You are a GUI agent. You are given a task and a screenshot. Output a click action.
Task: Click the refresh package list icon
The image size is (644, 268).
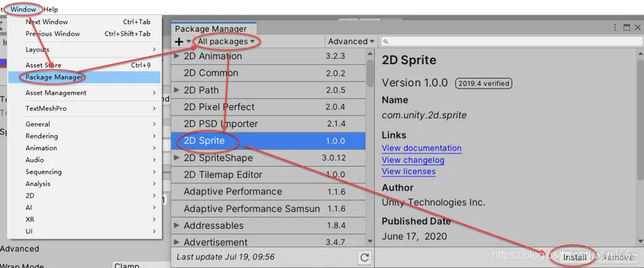click(365, 257)
